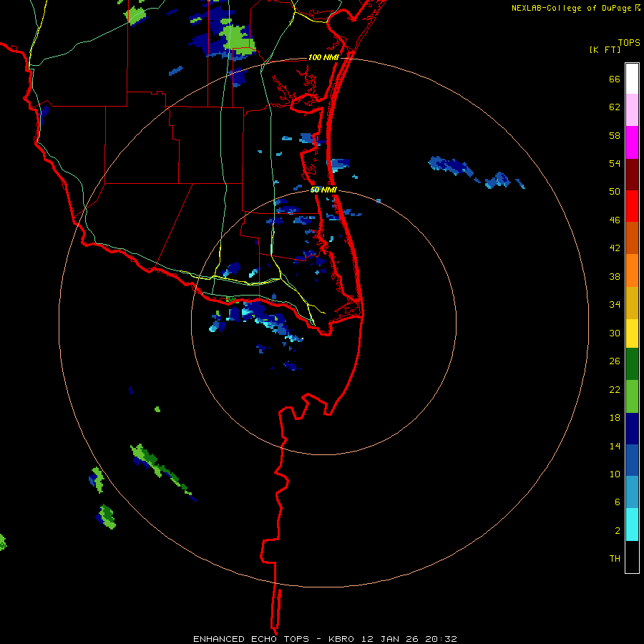
Task: Click the 100 NMI range ring label
Action: 323,57
